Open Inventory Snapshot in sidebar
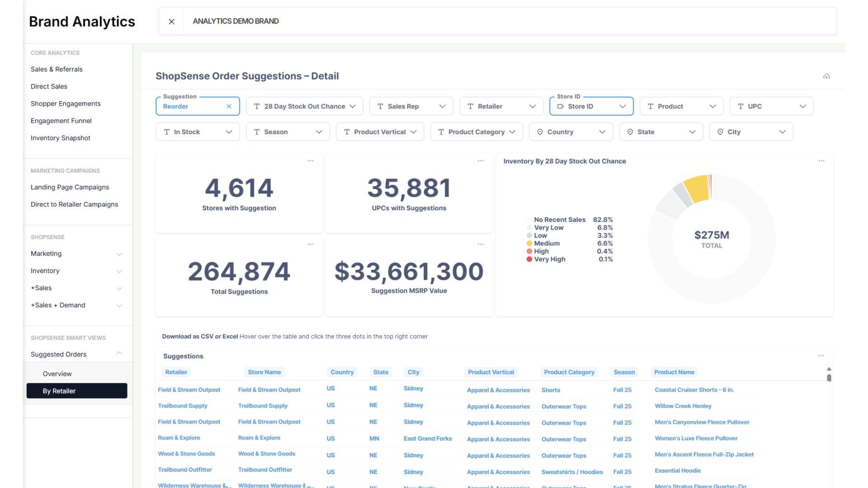This screenshot has width=868, height=488. 60,138
